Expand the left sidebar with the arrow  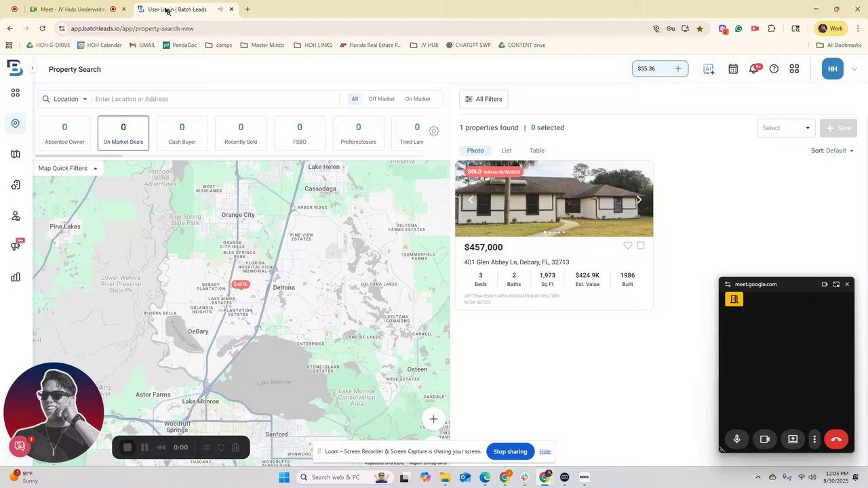[x=32, y=68]
